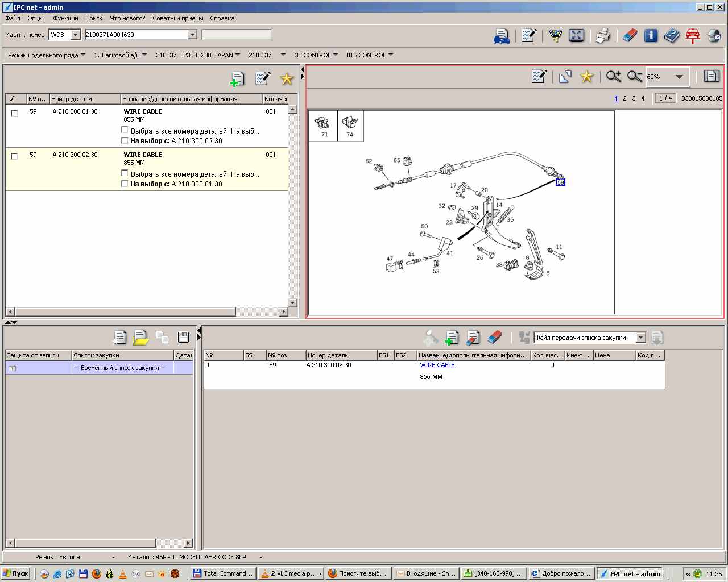The image size is (728, 582).
Task: Click the star icon above parts list
Action: 287,79
